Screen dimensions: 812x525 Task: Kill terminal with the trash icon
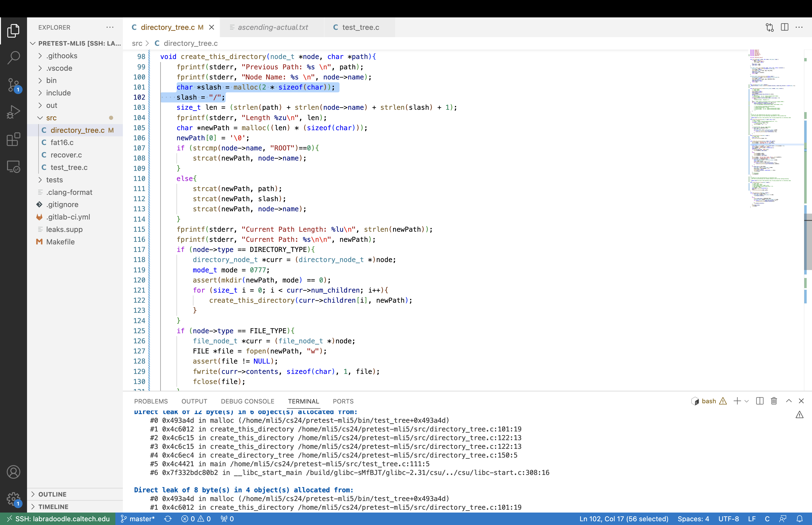[774, 401]
